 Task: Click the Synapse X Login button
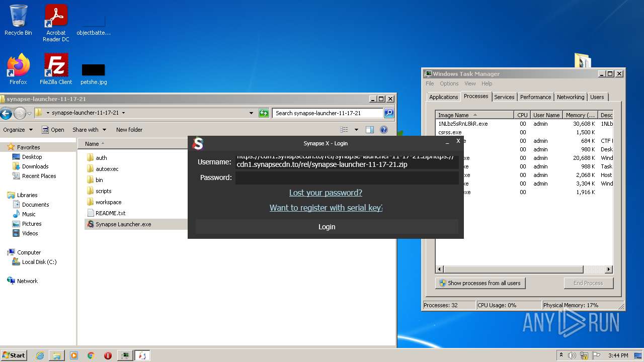point(327,227)
